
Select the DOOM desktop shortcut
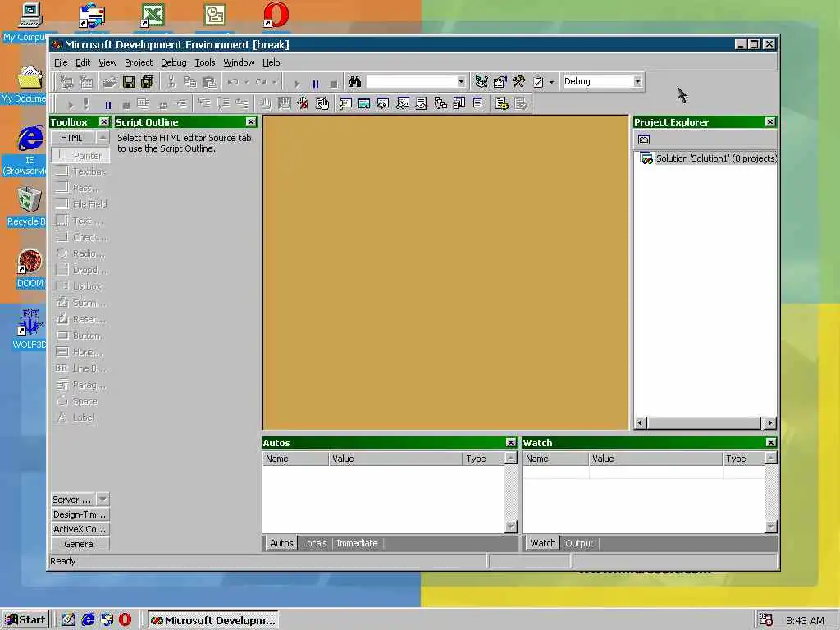[x=30, y=269]
